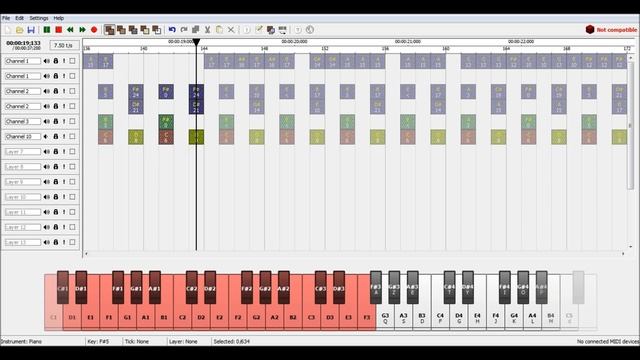Open the Settings menu
The image size is (640, 360).
tap(39, 18)
